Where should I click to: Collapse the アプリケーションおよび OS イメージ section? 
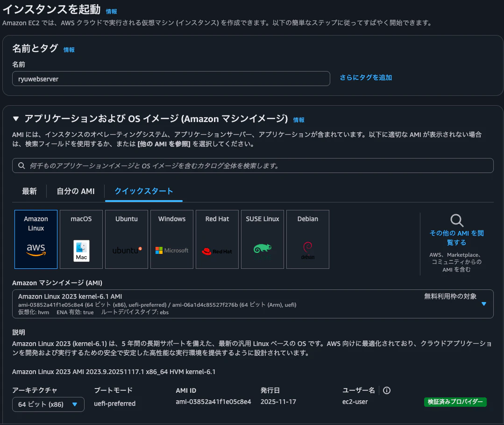pos(16,119)
